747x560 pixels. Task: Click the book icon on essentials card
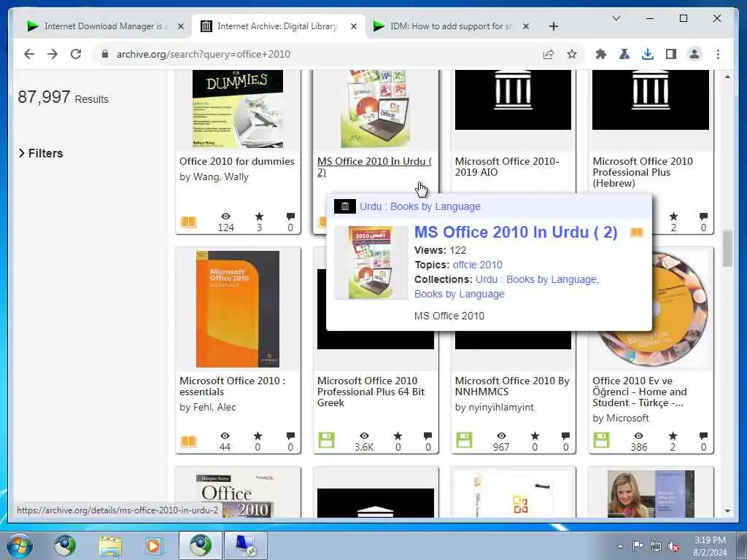[188, 442]
